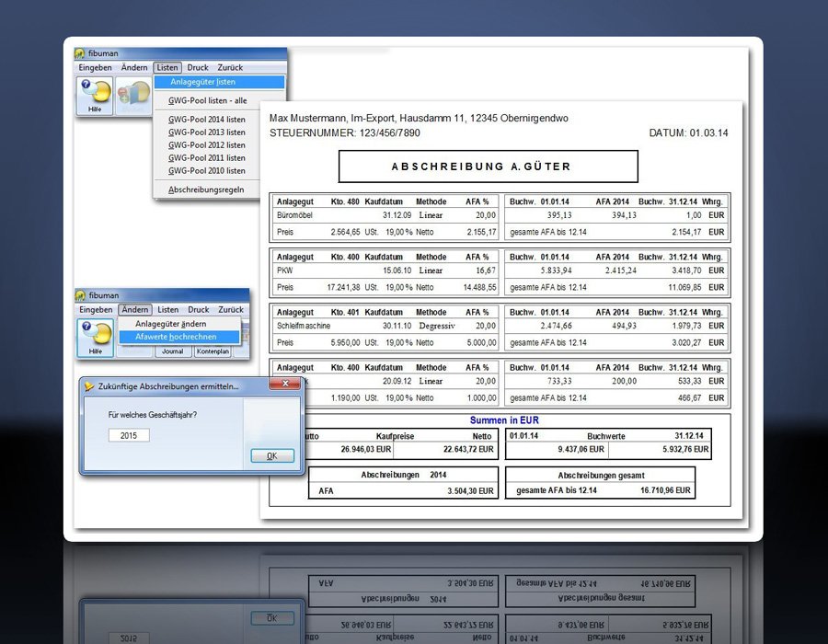Viewport: 828px width, 644px height.
Task: Close the Zukünftige Abschreibungen dialog
Action: pyautogui.click(x=285, y=383)
